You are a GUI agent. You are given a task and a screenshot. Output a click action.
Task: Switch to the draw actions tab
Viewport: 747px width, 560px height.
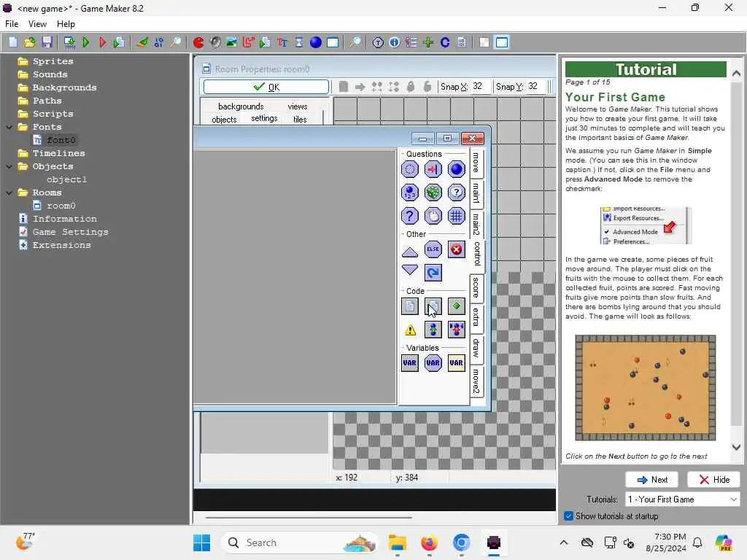pos(476,348)
